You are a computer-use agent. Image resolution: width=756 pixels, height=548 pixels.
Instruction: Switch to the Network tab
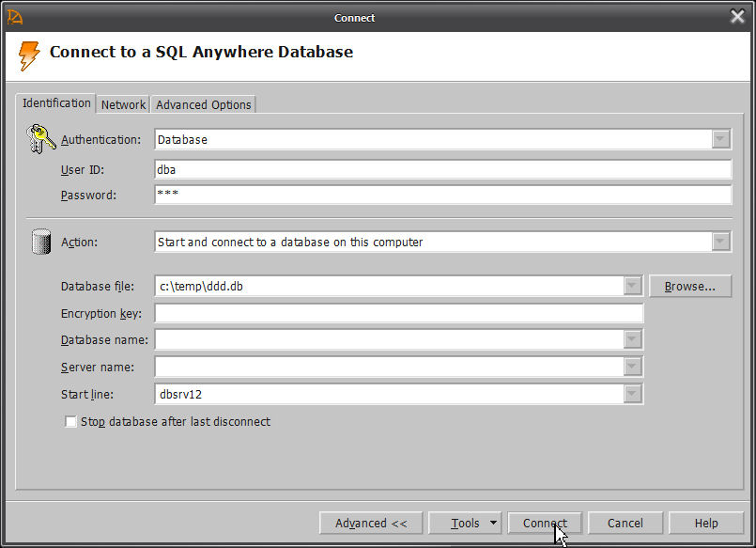click(123, 104)
